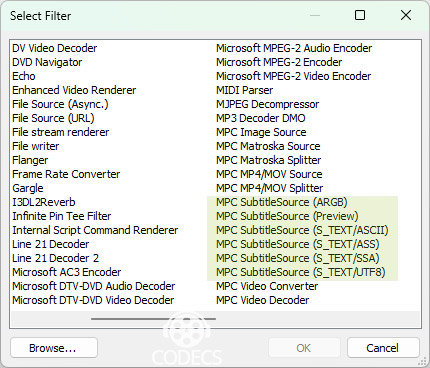Select MPC MP4/MOV Source
This screenshot has height=368, width=430.
click(269, 174)
